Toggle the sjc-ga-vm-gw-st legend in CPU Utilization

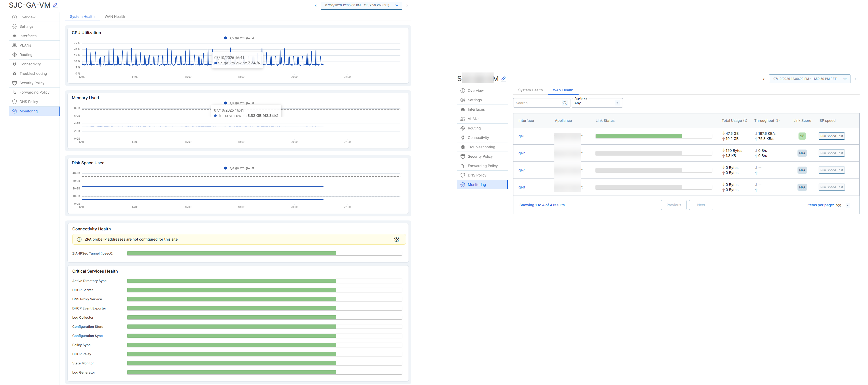238,38
